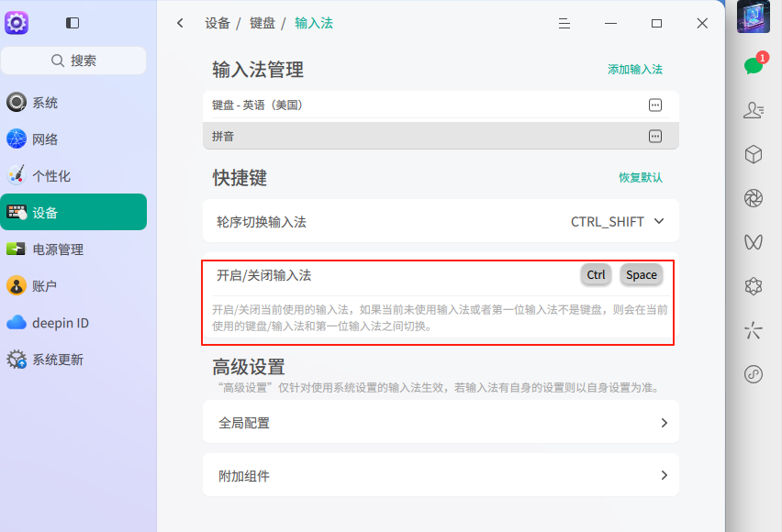Click the 输入法 breadcrumb label
This screenshot has width=782, height=532.
pyautogui.click(x=314, y=23)
